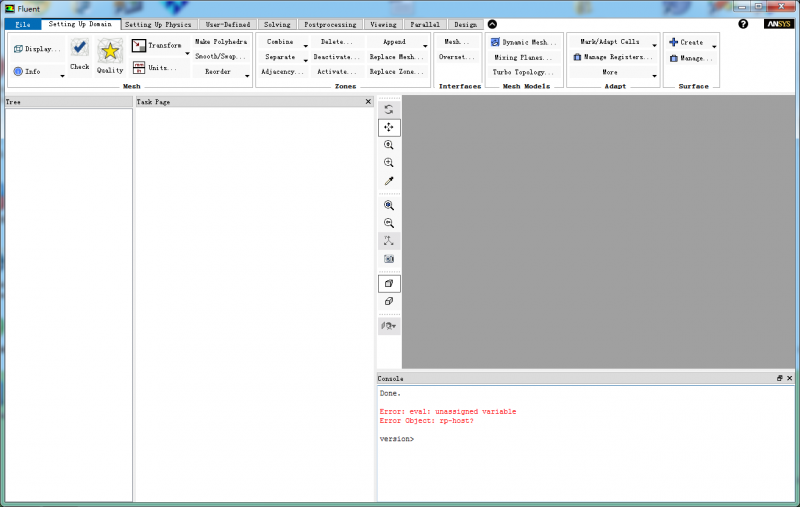This screenshot has height=507, width=800.
Task: Switch to Solving tab
Action: (x=277, y=24)
